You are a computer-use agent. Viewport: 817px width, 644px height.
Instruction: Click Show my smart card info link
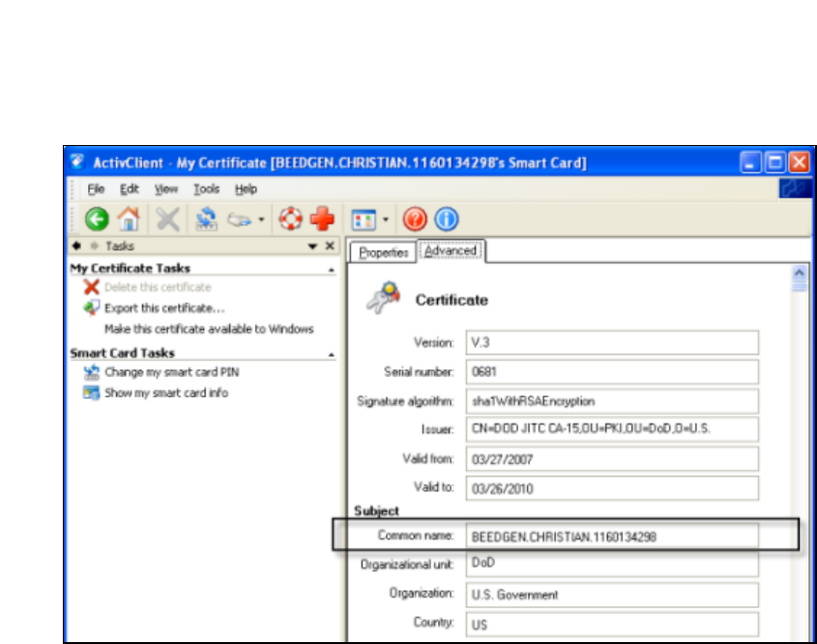[x=166, y=393]
